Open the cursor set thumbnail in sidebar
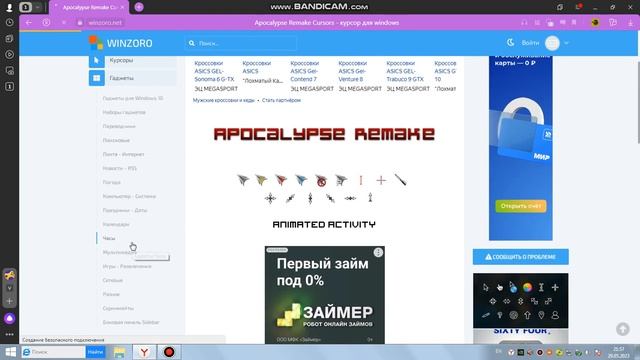 click(520, 301)
